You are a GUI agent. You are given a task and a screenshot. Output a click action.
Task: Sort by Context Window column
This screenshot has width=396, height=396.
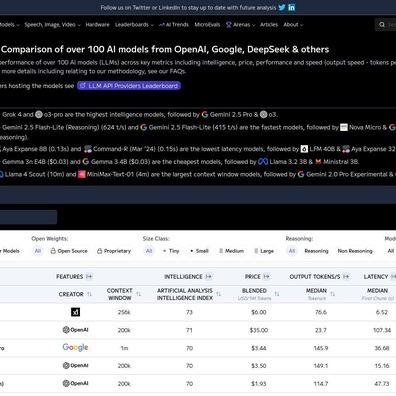(x=139, y=294)
